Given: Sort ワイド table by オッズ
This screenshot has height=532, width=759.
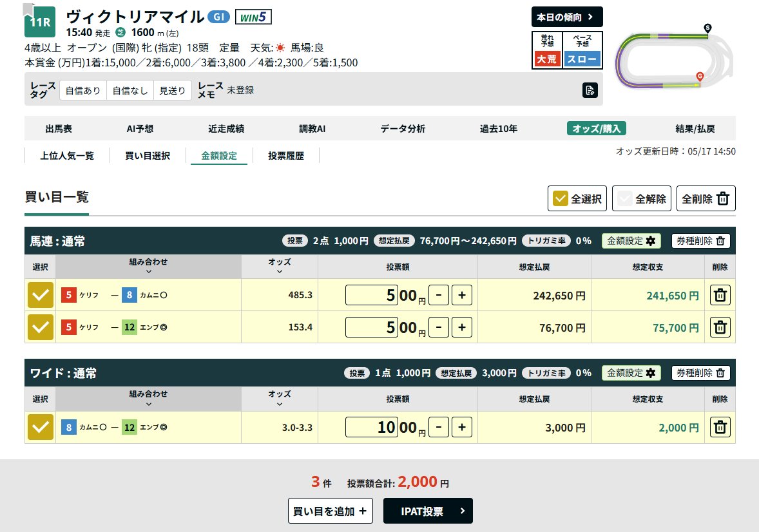Looking at the screenshot, I should point(279,399).
